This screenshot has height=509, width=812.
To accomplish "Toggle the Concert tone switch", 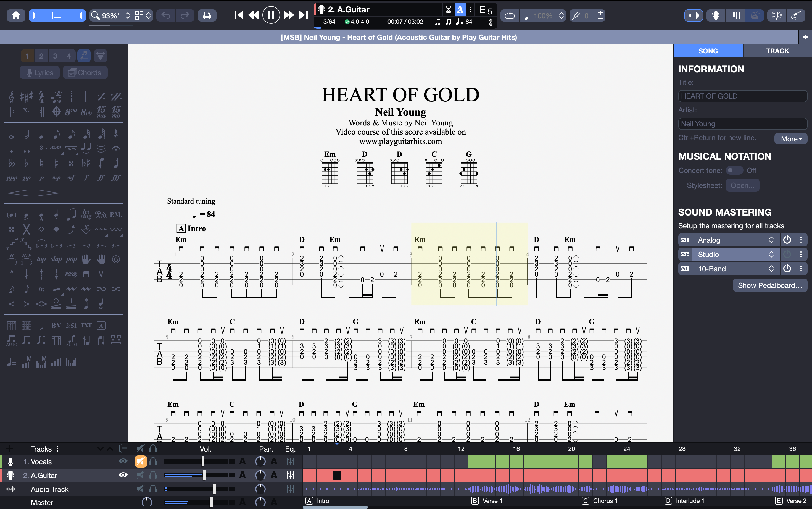I will click(734, 170).
